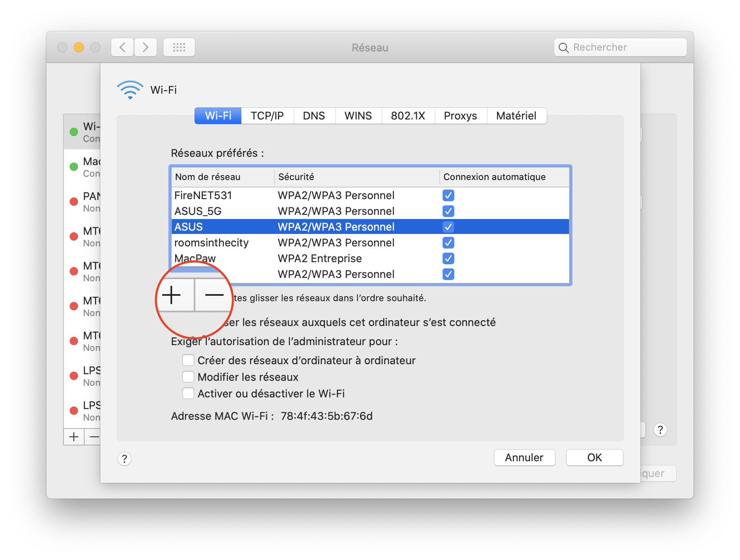Check 'Activer ou désactiver le Wi-Fi'

point(188,393)
